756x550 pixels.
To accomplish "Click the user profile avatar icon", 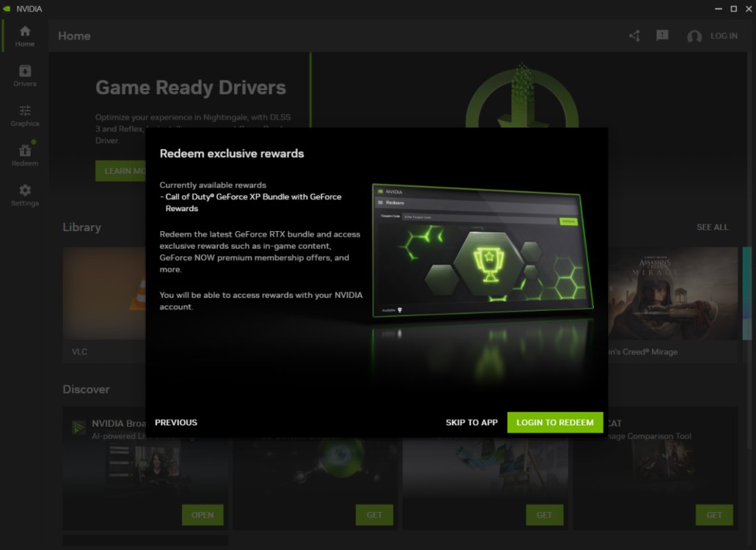I will pos(694,35).
